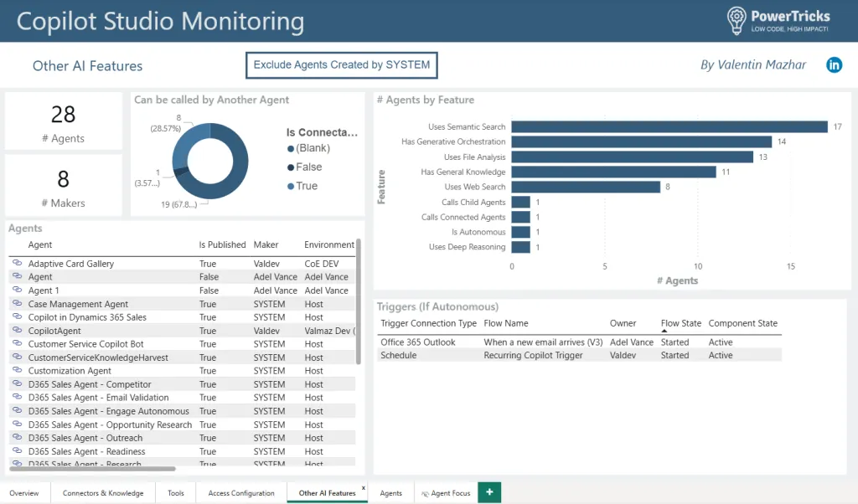858x504 pixels.
Task: Open link icon for D365 Sales Agent - Engage Autonomous
Action: 17,410
